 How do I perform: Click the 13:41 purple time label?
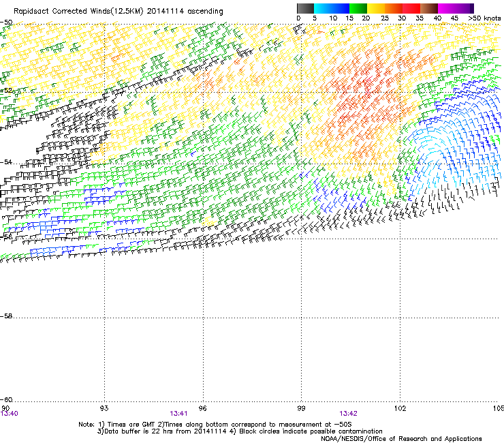click(178, 414)
